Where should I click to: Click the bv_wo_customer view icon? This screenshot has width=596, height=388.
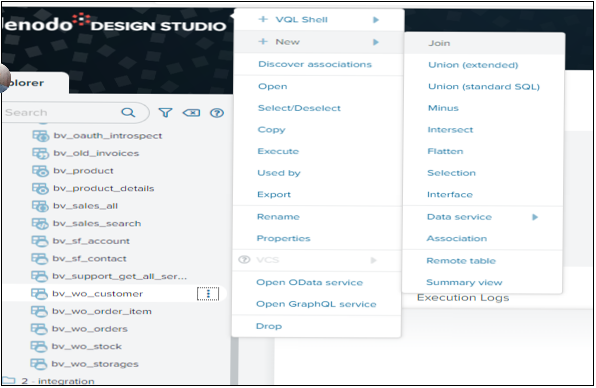pos(39,294)
